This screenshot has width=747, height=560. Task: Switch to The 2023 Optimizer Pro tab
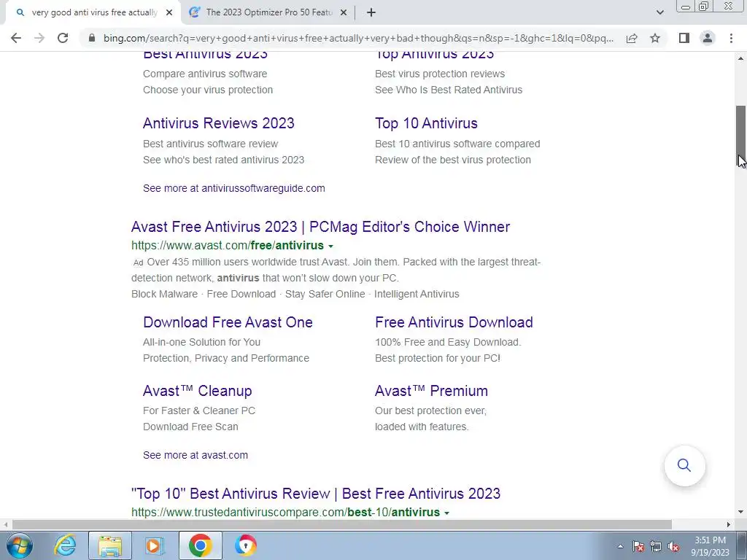point(268,12)
